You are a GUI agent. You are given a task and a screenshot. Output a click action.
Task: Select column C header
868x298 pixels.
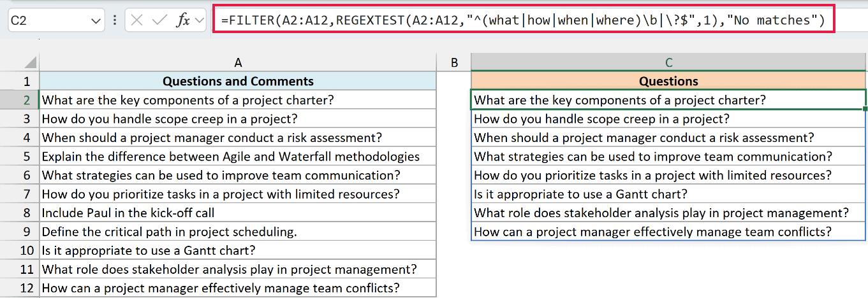669,62
